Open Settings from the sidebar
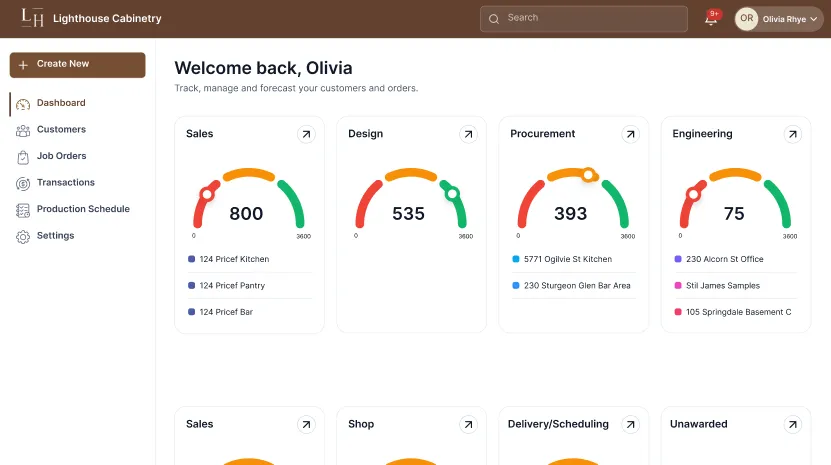This screenshot has height=465, width=831. coord(55,236)
